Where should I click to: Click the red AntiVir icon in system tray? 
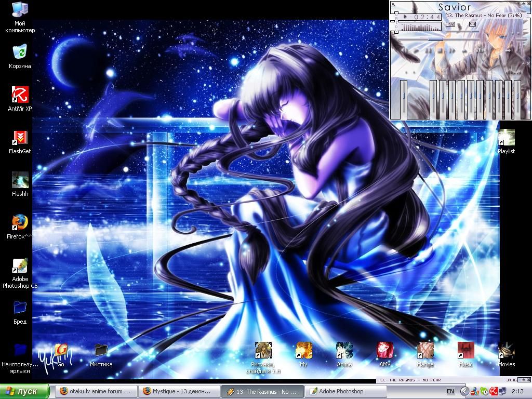pos(494,391)
